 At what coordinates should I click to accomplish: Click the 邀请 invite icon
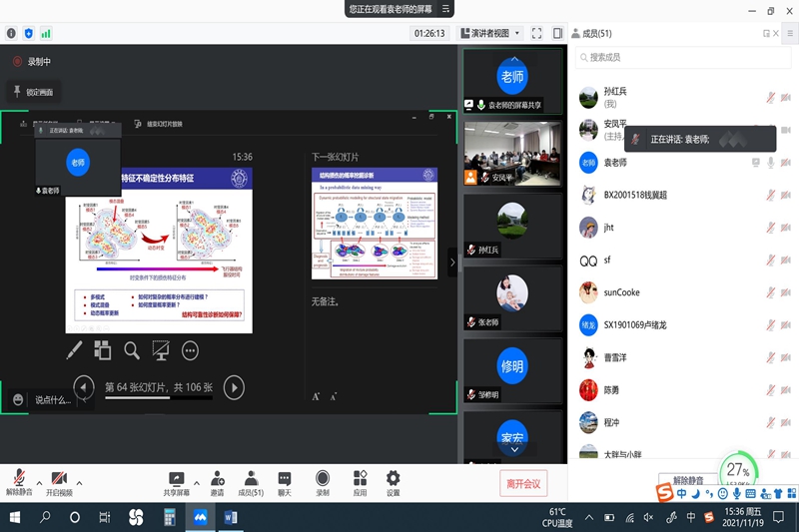[x=217, y=483]
